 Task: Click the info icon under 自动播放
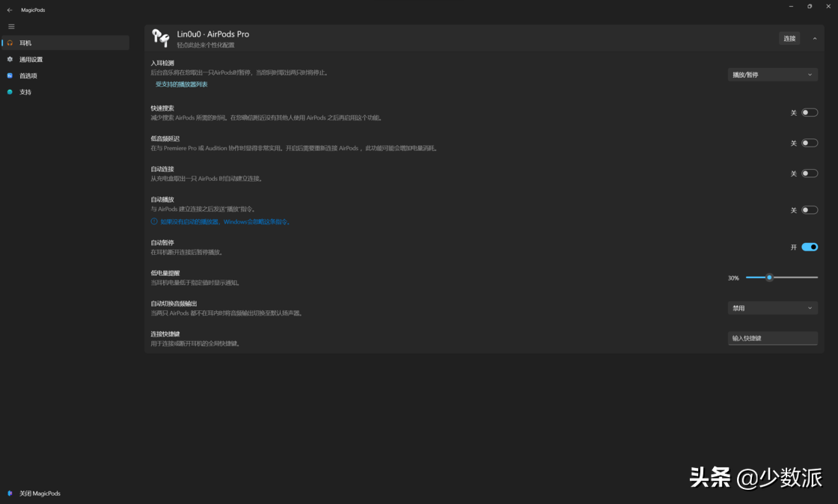[154, 221]
